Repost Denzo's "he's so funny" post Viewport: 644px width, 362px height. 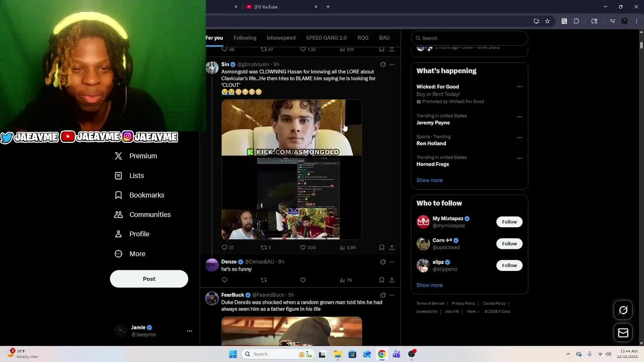(264, 280)
